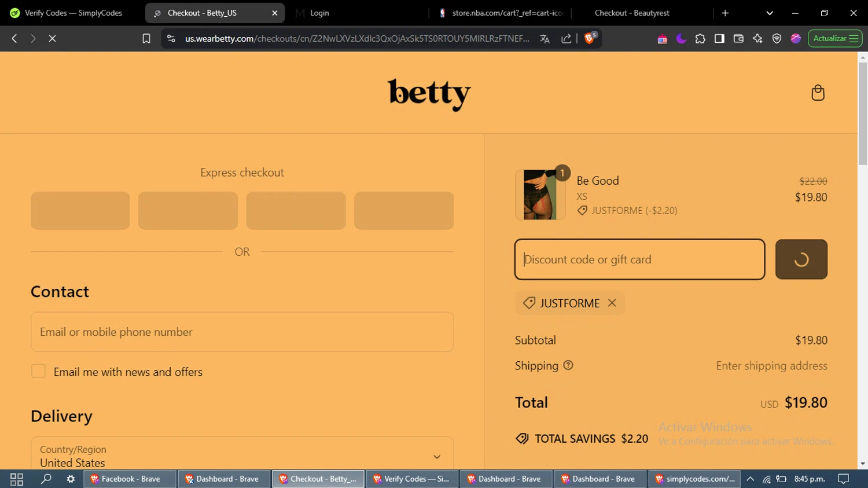Open the extensions puzzle icon
The height and width of the screenshot is (488, 868).
700,38
